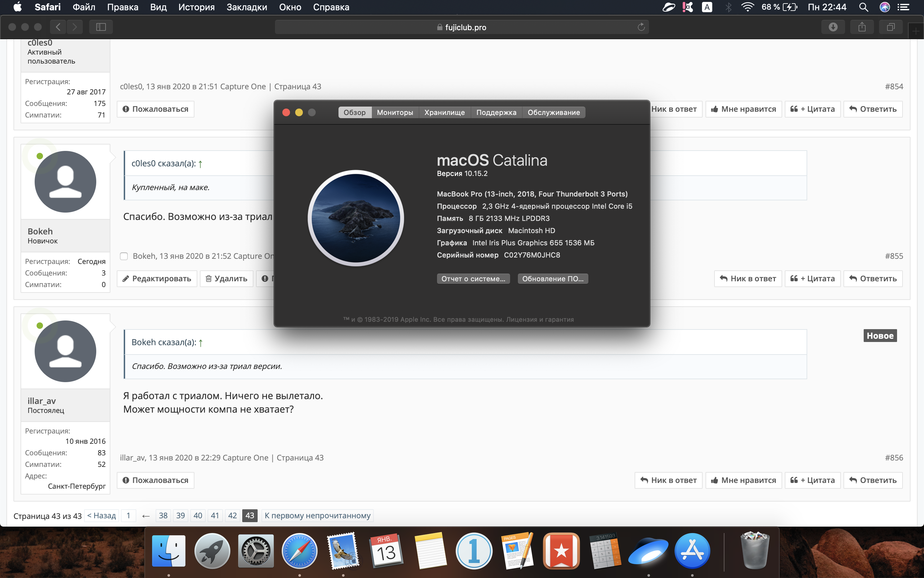Open new tab with plus button
This screenshot has height=578, width=924.
pyautogui.click(x=916, y=31)
